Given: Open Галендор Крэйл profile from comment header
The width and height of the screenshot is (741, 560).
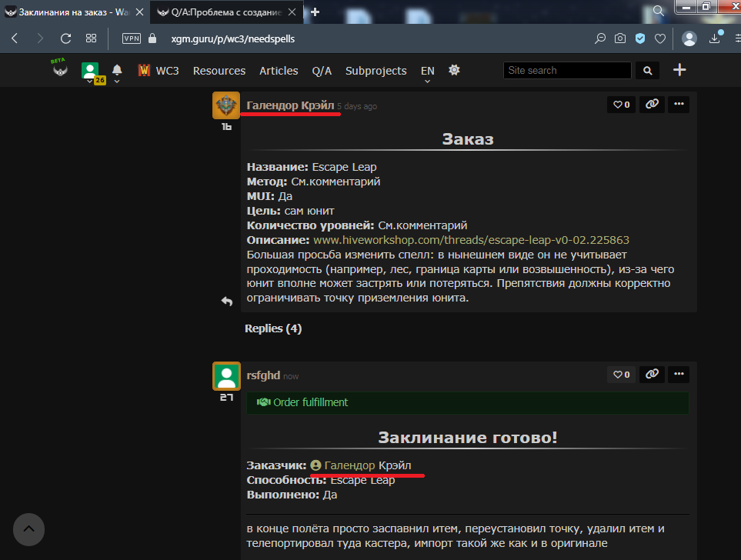Looking at the screenshot, I should click(290, 105).
